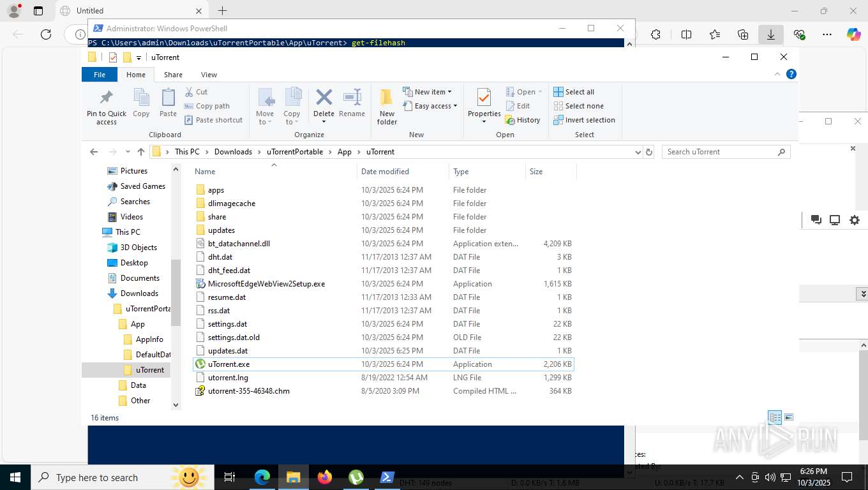The height and width of the screenshot is (490, 868).
Task: Open uTorrent from the taskbar
Action: point(355,477)
